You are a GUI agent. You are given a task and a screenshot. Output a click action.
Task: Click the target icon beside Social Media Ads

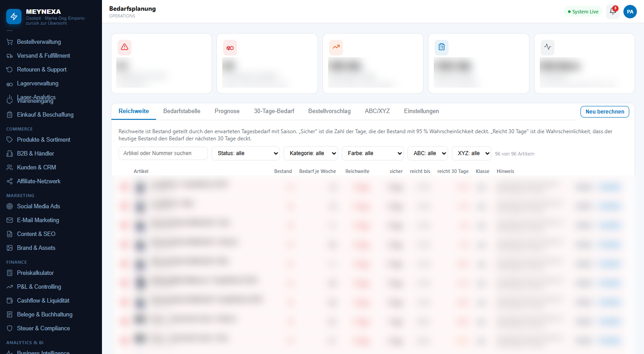coord(9,206)
